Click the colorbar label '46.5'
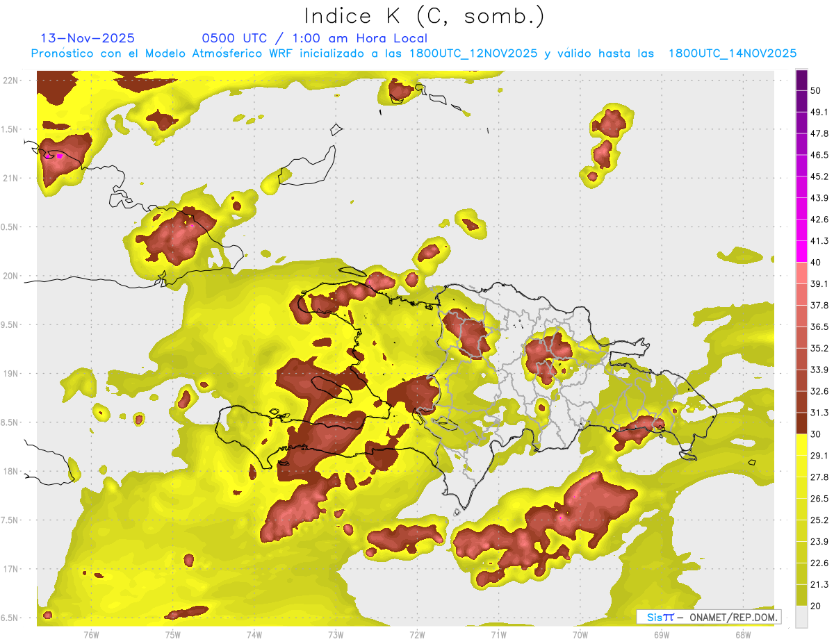The width and height of the screenshot is (834, 644). click(x=819, y=155)
